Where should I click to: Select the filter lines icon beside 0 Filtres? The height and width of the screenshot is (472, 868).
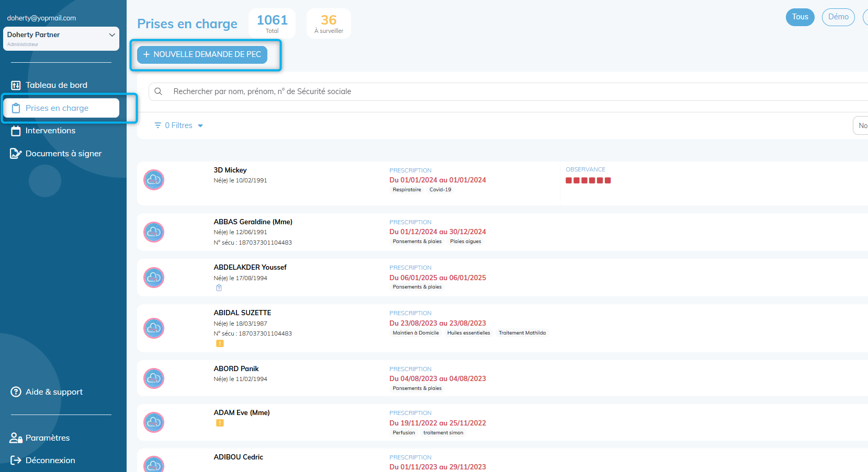(157, 125)
